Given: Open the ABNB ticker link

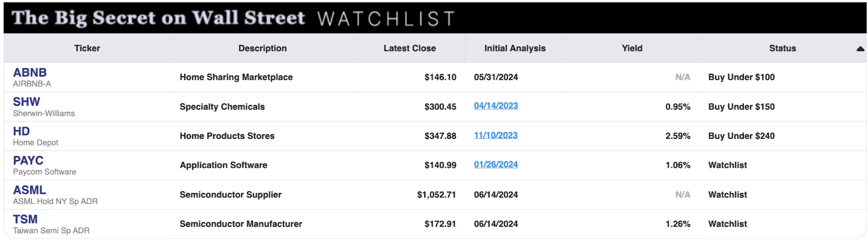Looking at the screenshot, I should click(x=30, y=73).
